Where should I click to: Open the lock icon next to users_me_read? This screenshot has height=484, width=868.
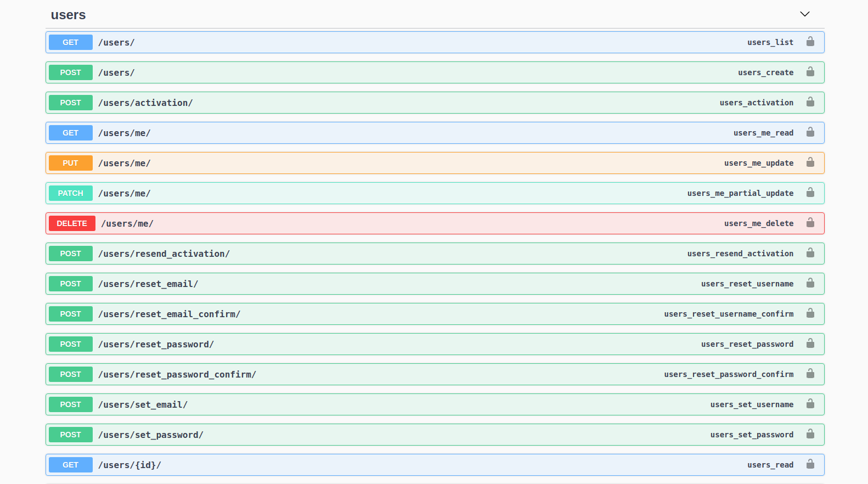coord(810,132)
